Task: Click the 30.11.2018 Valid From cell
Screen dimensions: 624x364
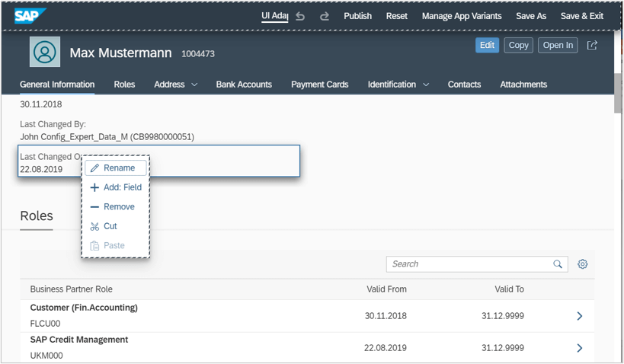Action: pos(386,316)
